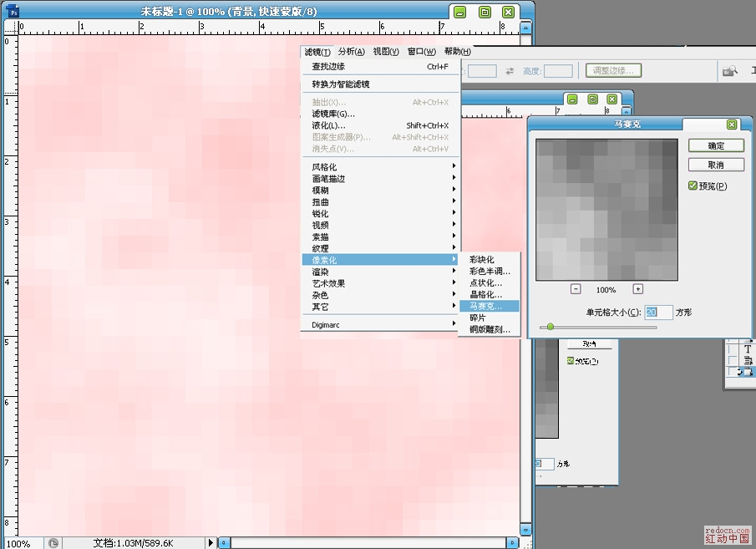Click the swap width and height icon
Image resolution: width=756 pixels, height=549 pixels.
[x=510, y=71]
